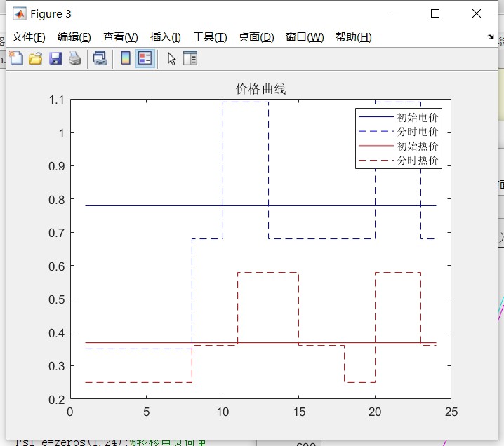504x446 pixels.
Task: Minimize the Figure 3 window
Action: [x=394, y=13]
